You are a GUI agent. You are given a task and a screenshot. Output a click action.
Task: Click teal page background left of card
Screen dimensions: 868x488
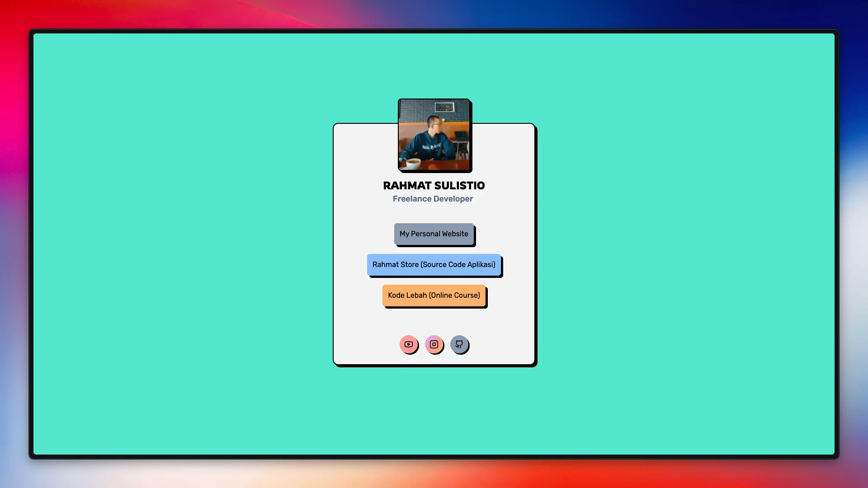click(x=181, y=244)
